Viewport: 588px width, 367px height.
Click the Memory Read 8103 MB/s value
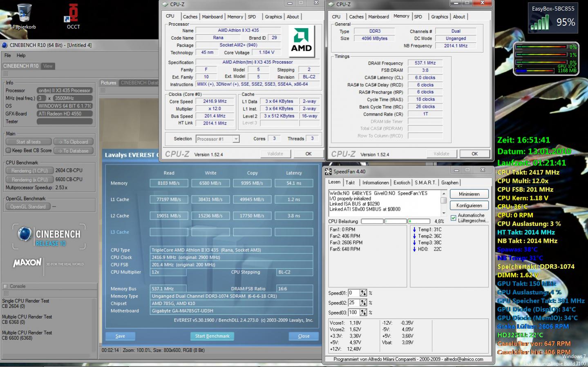pos(169,183)
